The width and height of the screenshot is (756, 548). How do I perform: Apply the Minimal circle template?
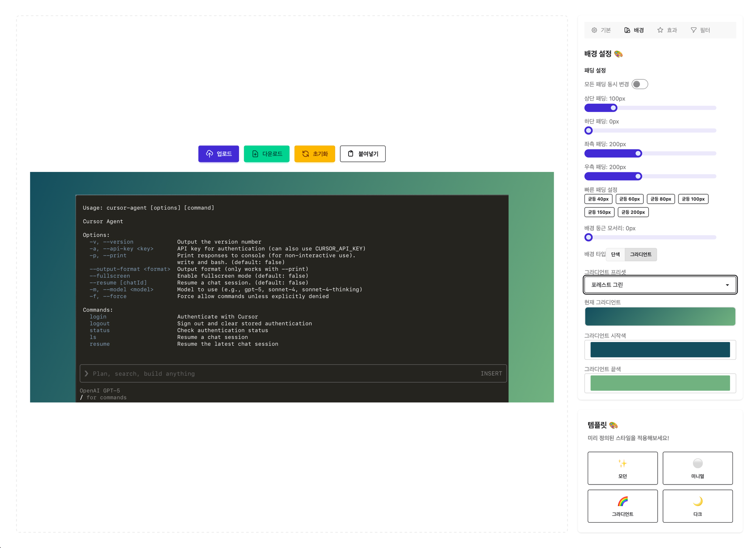(697, 468)
